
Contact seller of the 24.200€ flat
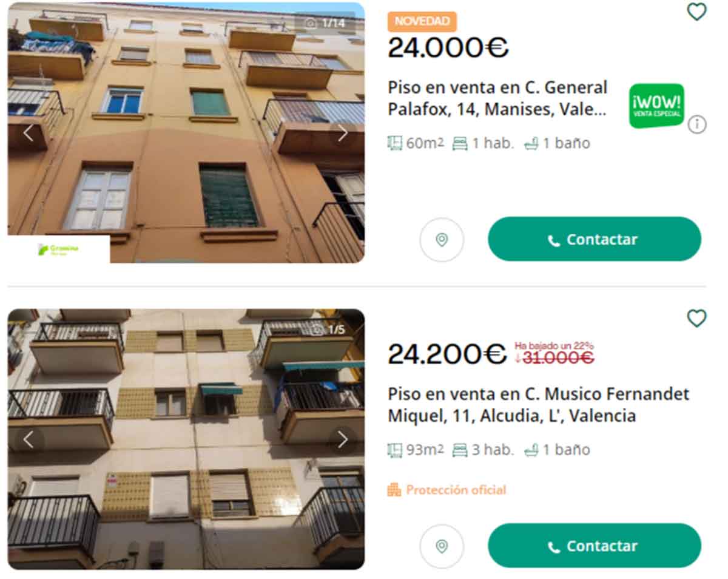(595, 546)
